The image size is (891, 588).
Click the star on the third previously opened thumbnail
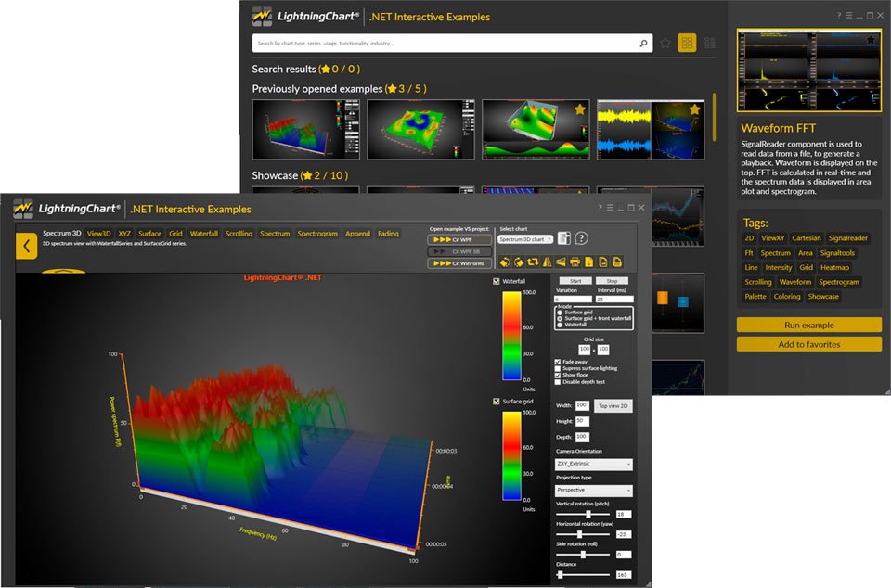[579, 109]
